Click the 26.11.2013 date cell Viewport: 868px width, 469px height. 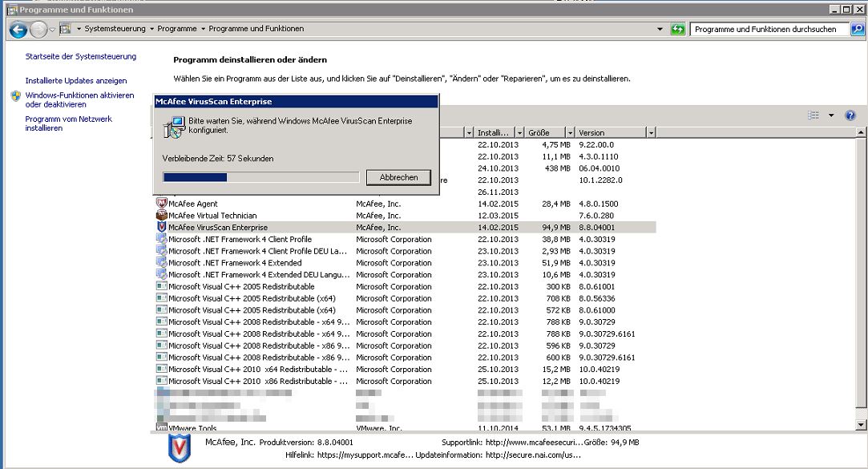[499, 192]
